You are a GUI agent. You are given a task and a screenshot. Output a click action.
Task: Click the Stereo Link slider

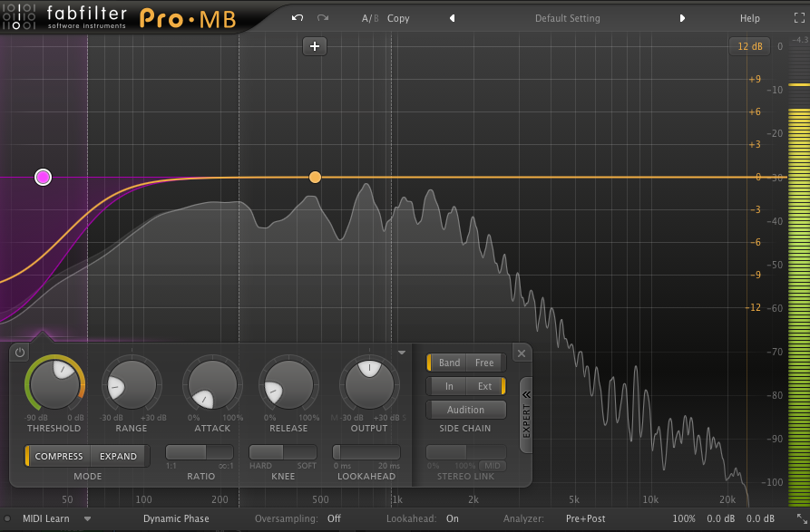[466, 452]
